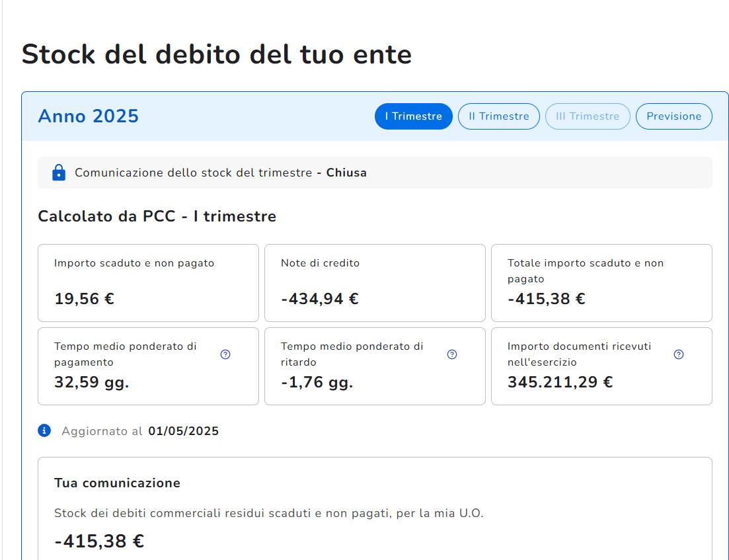Click the Chiusa status banner text
The width and height of the screenshot is (729, 560).
[x=346, y=173]
